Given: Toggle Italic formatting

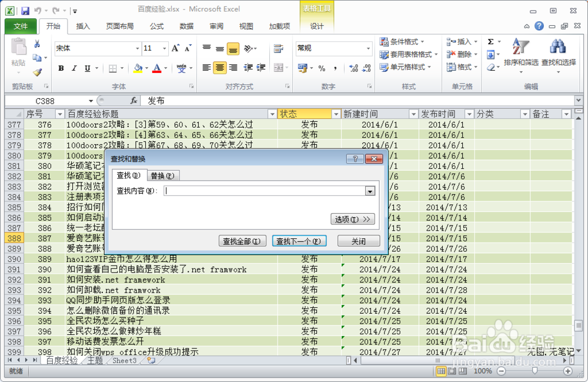Looking at the screenshot, I should (x=74, y=68).
